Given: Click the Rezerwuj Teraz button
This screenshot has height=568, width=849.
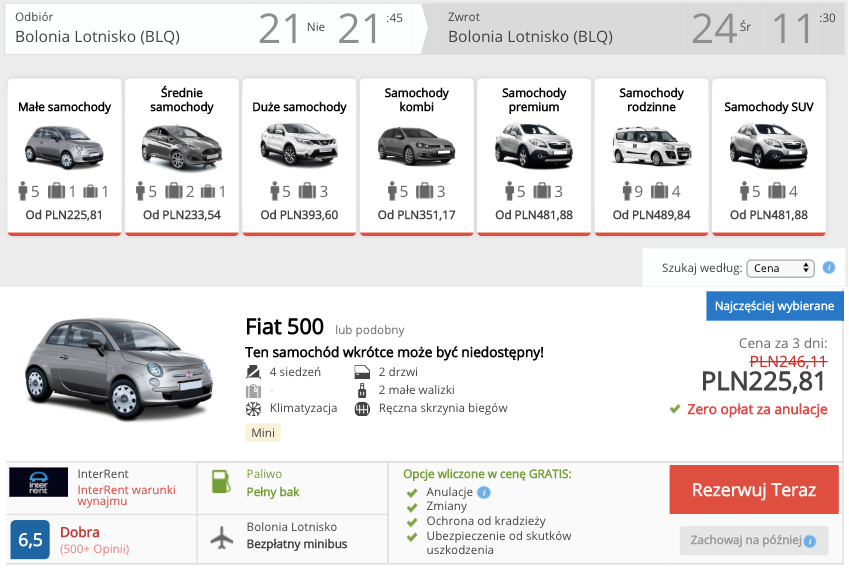Looking at the screenshot, I should tap(754, 489).
